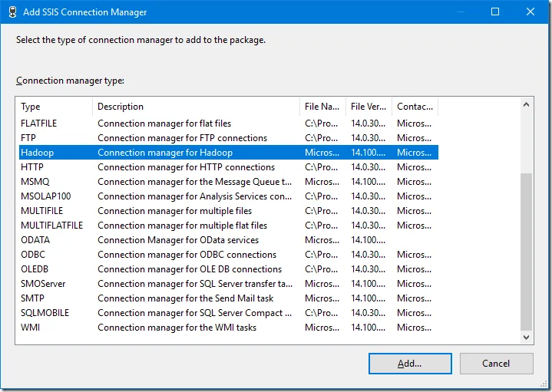Choose the HTTP connection manager
This screenshot has width=552, height=392.
(33, 167)
